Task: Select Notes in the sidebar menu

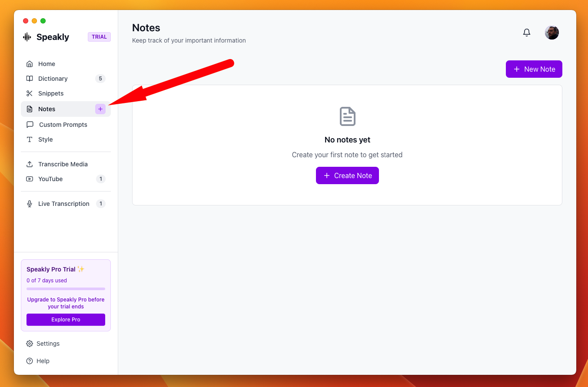Action: [x=47, y=109]
